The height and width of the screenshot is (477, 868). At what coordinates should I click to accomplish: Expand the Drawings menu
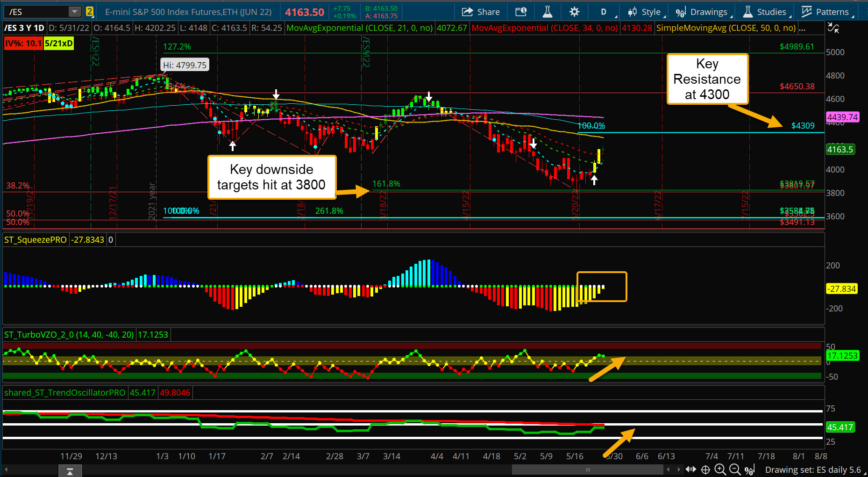point(703,12)
